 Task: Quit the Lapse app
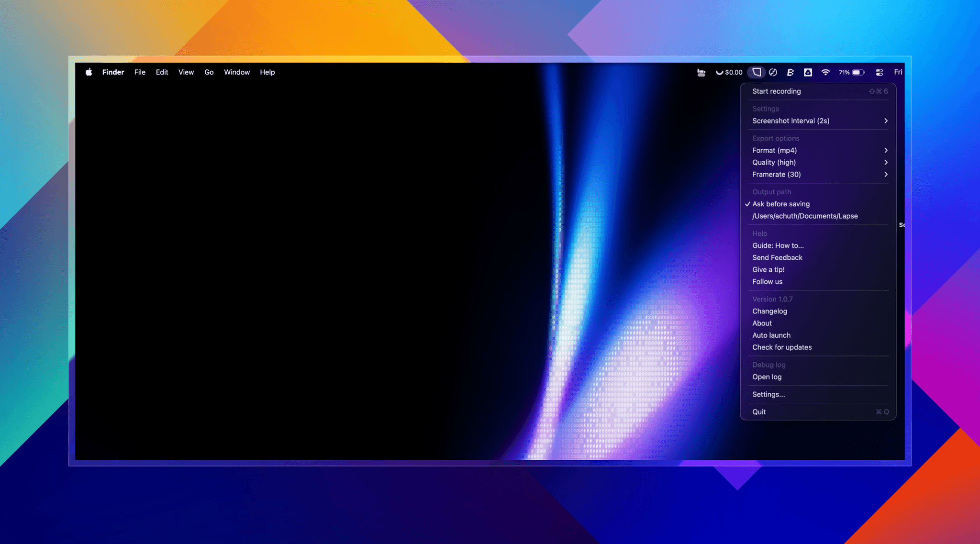[818, 411]
